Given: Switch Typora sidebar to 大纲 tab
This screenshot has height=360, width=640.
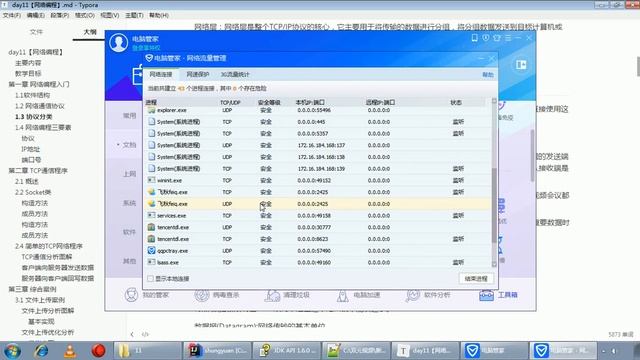Looking at the screenshot, I should 90,32.
